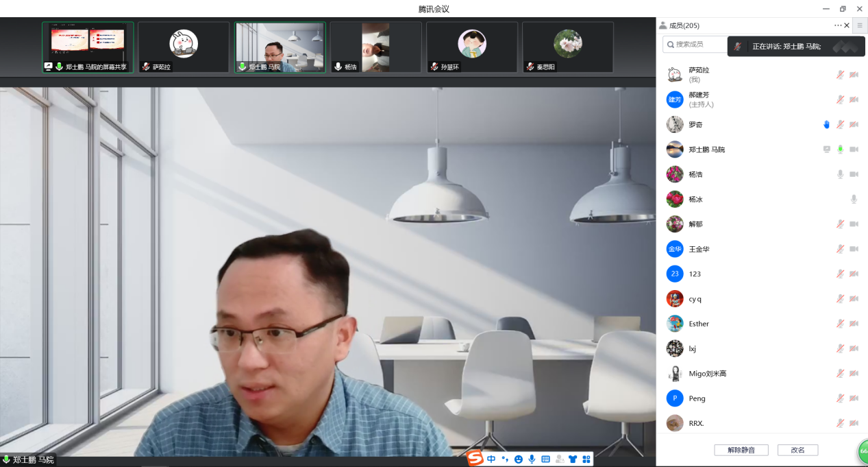Viewport: 868px width, 467px height.
Task: Open the Sogou emoji face panel
Action: click(518, 459)
